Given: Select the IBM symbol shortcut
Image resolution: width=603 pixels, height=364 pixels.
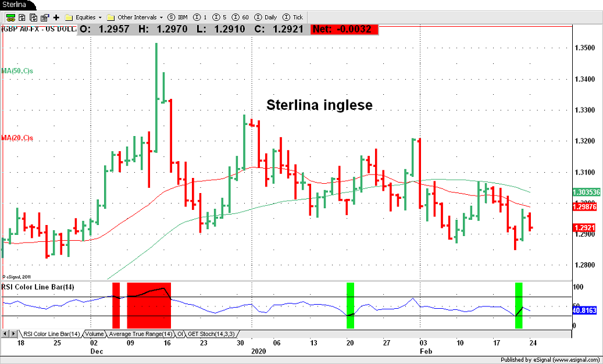Looking at the screenshot, I should 178,17.
